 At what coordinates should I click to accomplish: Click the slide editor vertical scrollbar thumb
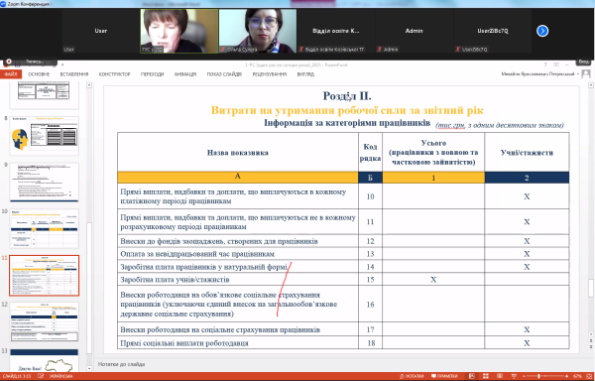pyautogui.click(x=590, y=288)
